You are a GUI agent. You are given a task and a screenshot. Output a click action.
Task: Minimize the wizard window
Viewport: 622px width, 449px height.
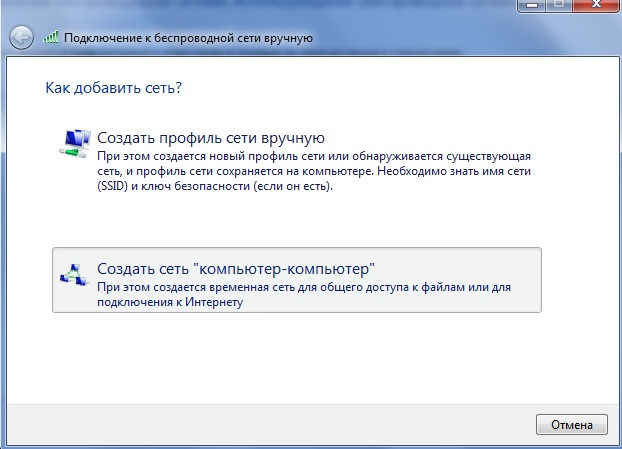[532, 6]
